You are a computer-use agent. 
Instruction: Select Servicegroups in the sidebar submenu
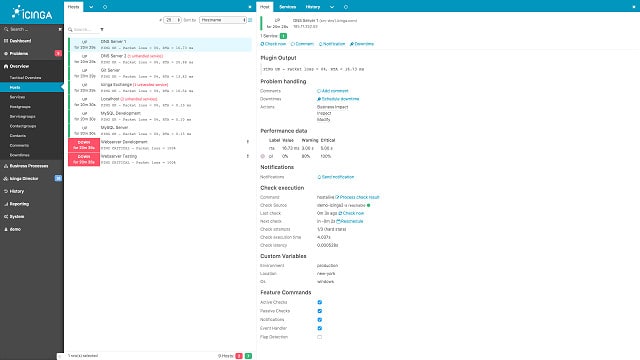[x=22, y=116]
